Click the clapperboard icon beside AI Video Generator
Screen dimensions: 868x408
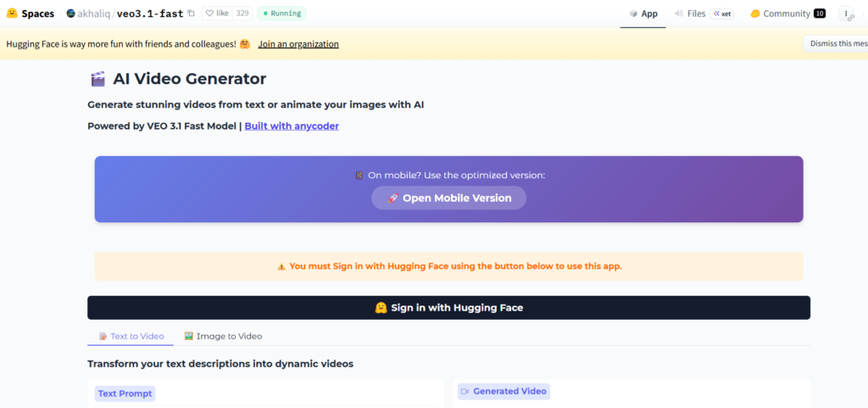97,79
